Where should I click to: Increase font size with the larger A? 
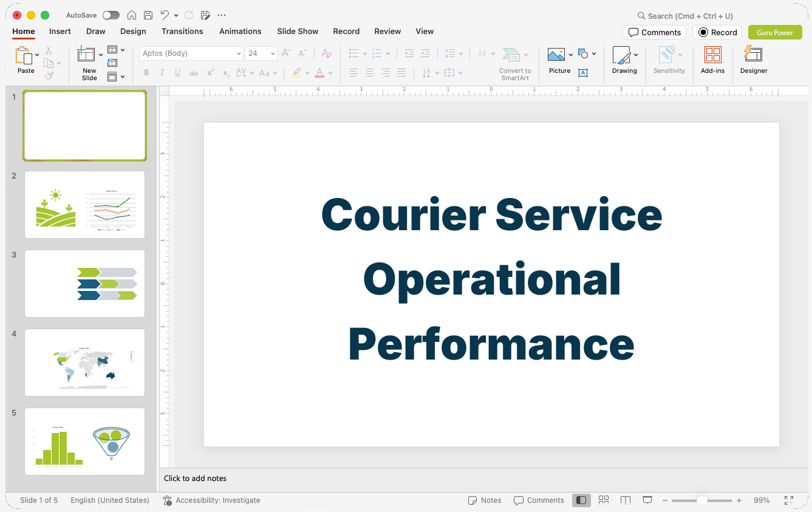pos(287,53)
